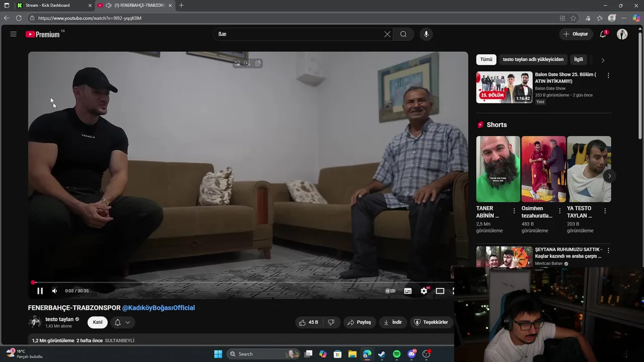Viewport: 644px width, 362px height.
Task: Open notification preferences bell dropdown
Action: tap(122, 322)
